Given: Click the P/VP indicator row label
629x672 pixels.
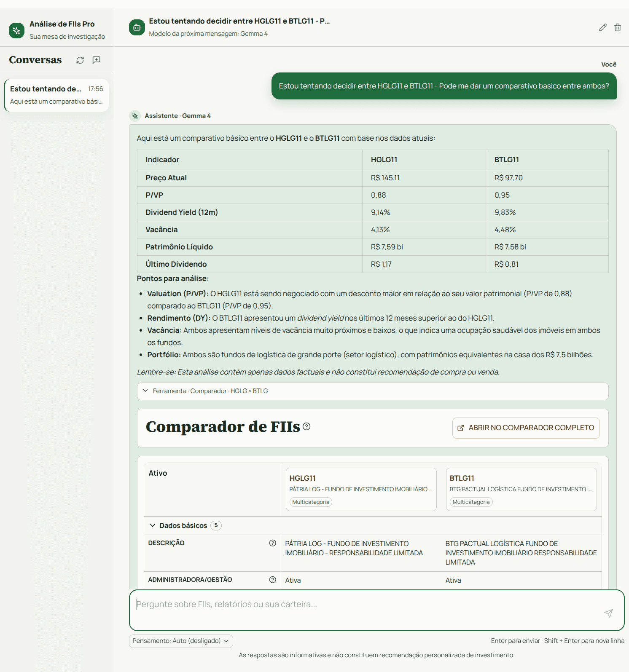Looking at the screenshot, I should pyautogui.click(x=154, y=195).
